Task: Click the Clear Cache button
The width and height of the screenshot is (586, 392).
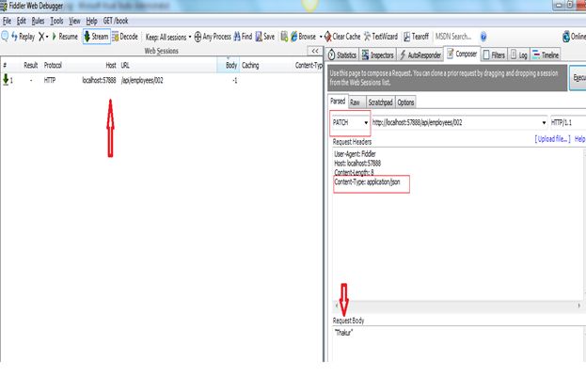Action: [342, 37]
